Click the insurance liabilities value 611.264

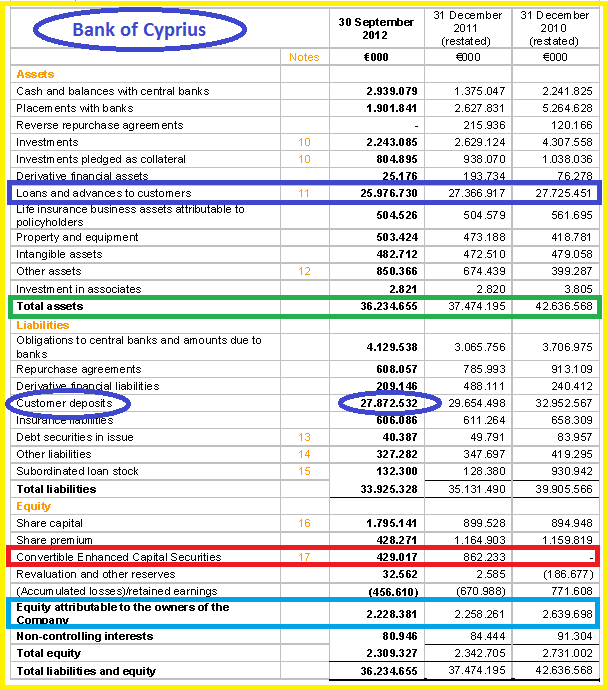pos(484,420)
